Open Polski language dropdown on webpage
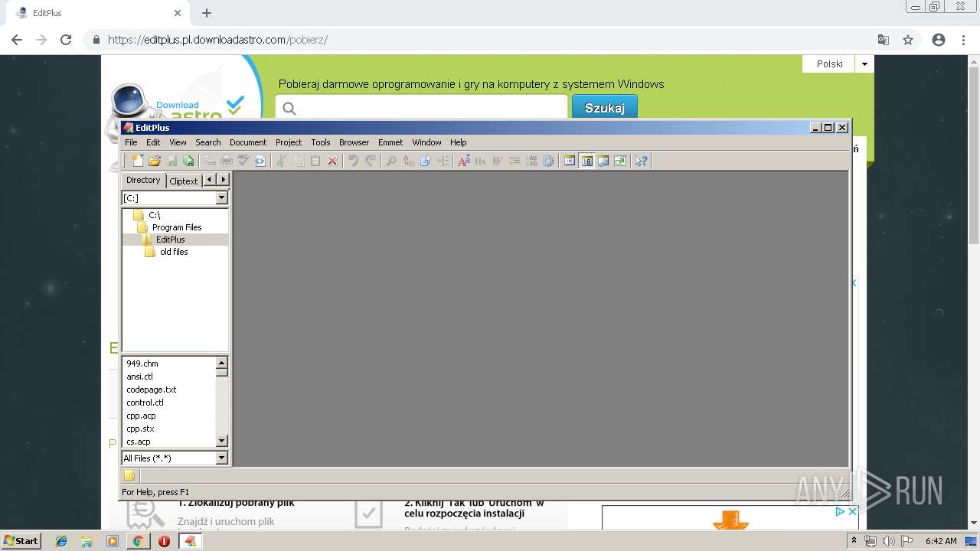 pos(864,64)
